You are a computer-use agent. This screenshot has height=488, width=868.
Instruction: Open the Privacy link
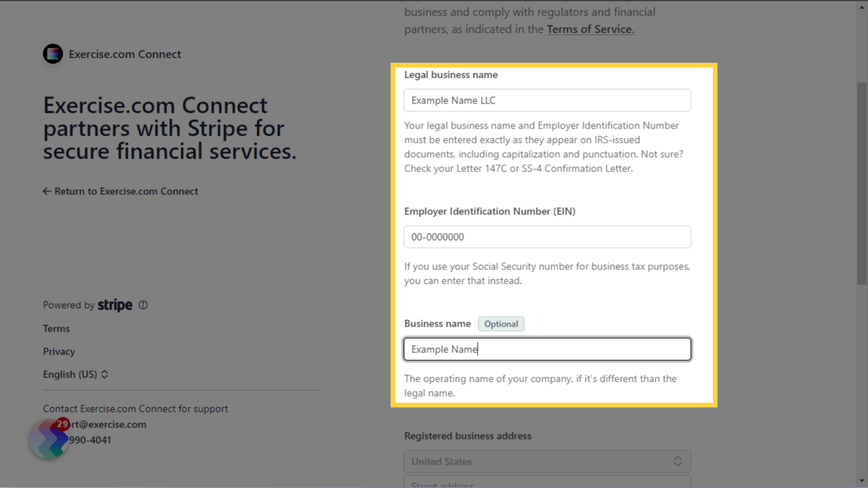click(59, 351)
